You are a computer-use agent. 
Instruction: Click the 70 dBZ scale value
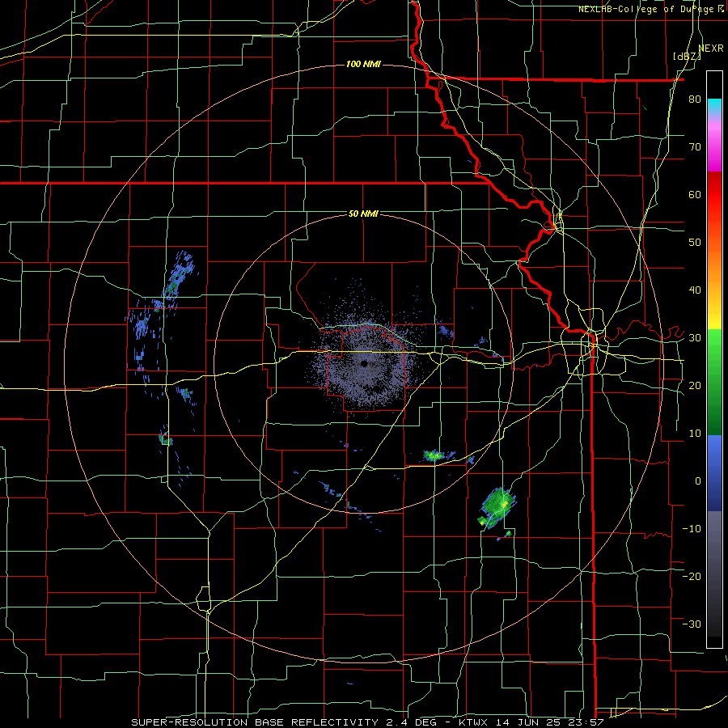[x=695, y=147]
